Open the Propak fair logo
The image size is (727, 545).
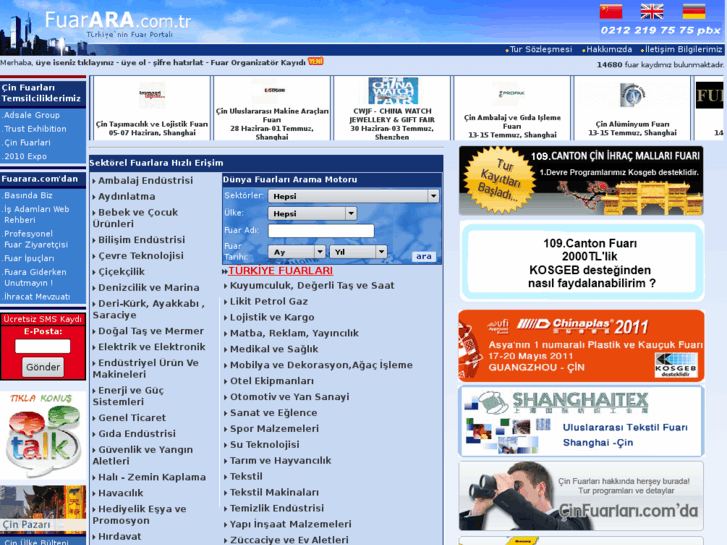coord(512,93)
